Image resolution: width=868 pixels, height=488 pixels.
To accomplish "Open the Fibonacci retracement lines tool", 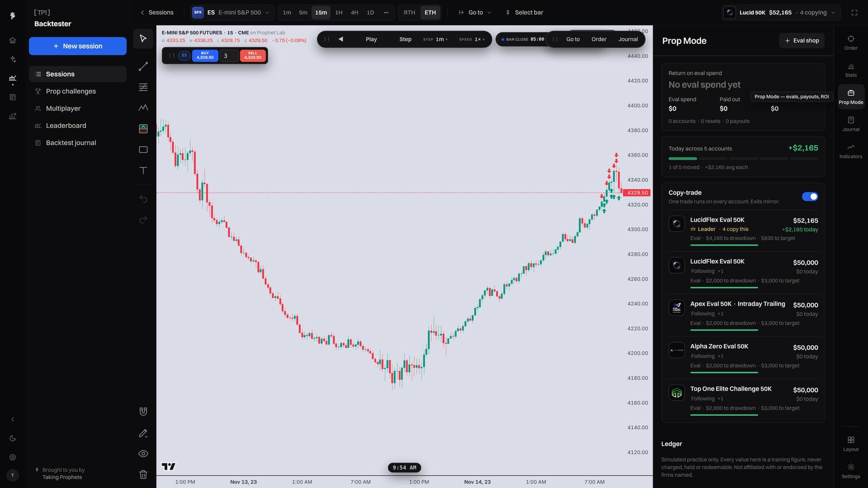I will [143, 87].
